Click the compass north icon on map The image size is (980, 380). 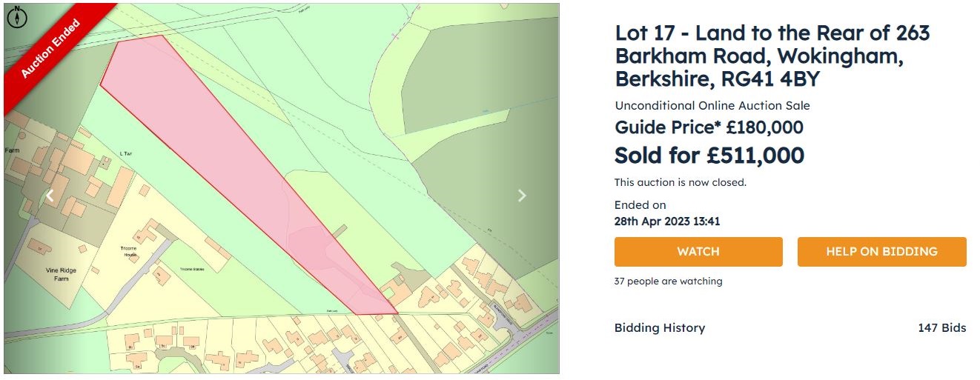click(16, 16)
